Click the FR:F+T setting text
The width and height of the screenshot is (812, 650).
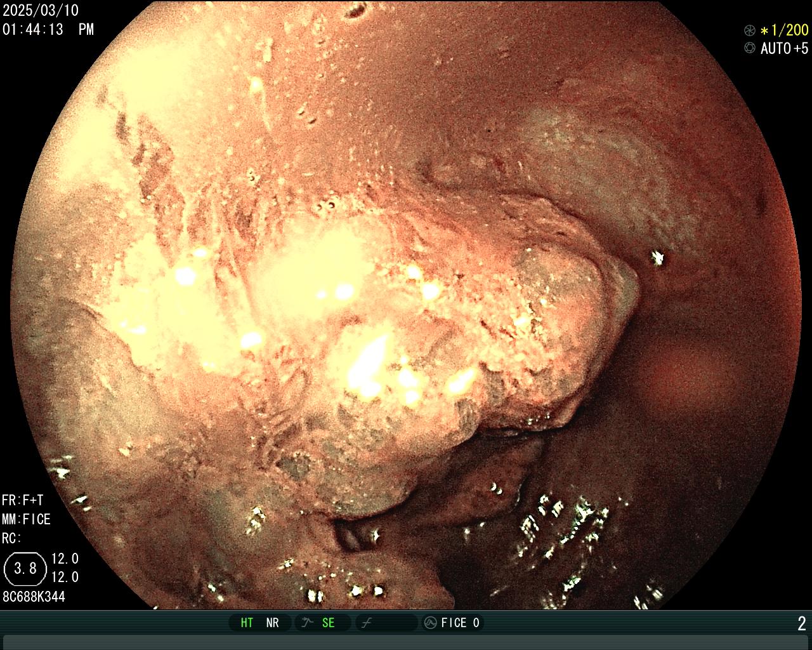pos(23,500)
